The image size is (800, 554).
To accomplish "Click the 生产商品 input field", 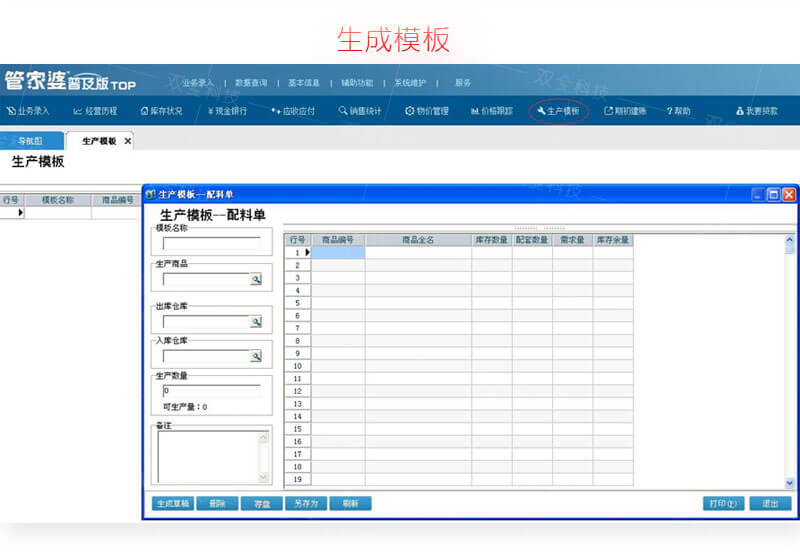I will point(206,279).
